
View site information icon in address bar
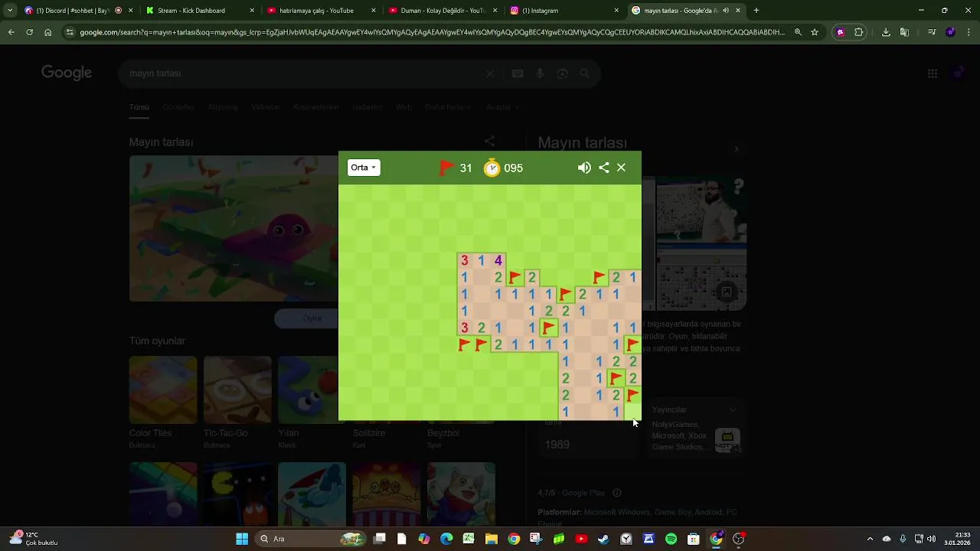tap(70, 32)
